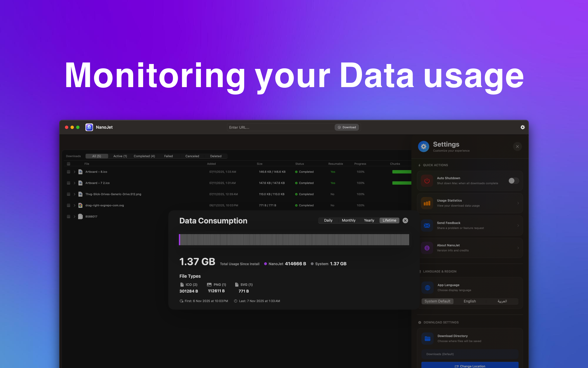
Task: Check the box for Artboard – 7 2.ico
Action: point(69,183)
